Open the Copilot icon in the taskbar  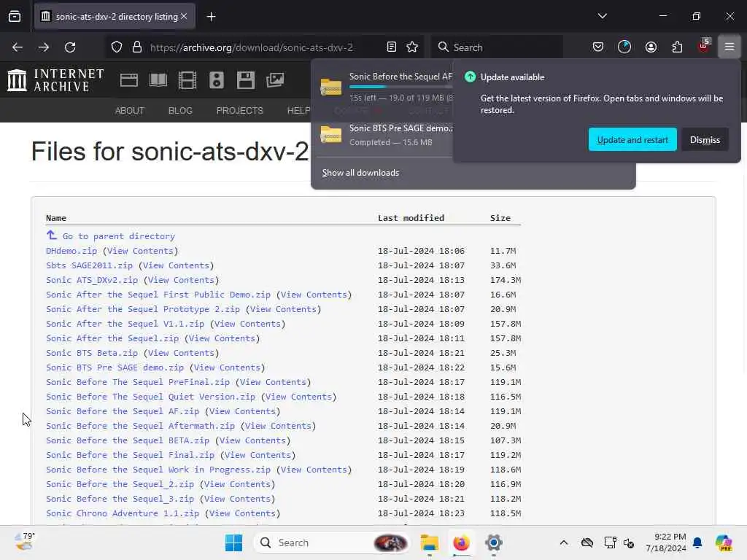(x=723, y=542)
